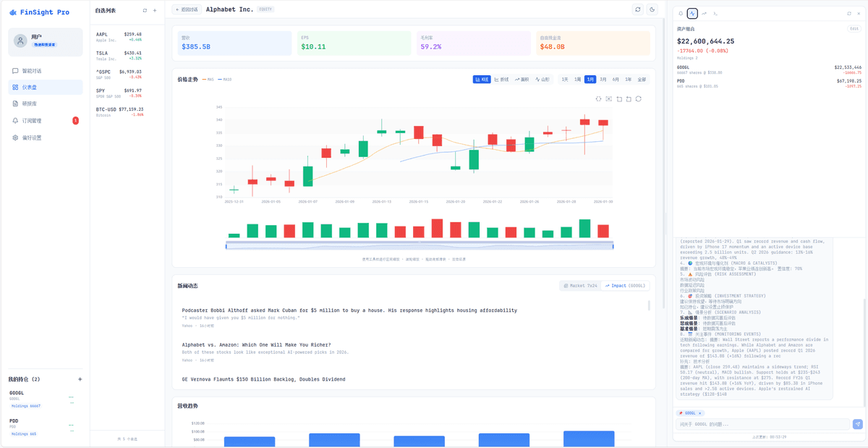Add a new symbol to the watchlist
This screenshot has width=868, height=448.
point(155,10)
